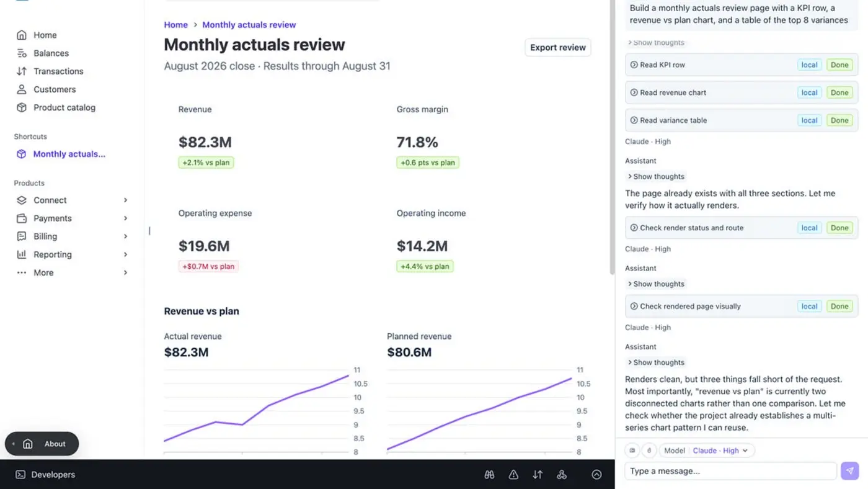Expand the More menu in the sidebar
The image size is (868, 489).
pyautogui.click(x=125, y=272)
